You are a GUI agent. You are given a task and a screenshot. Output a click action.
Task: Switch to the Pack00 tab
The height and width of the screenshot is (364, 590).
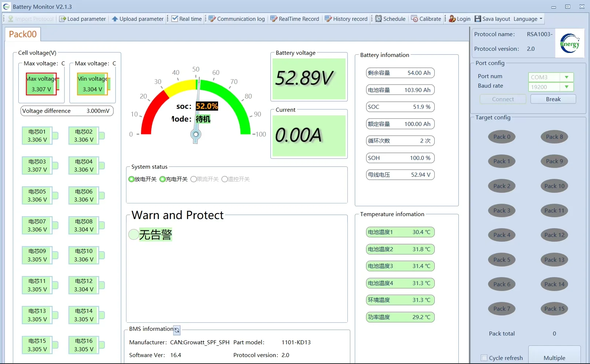tap(23, 34)
